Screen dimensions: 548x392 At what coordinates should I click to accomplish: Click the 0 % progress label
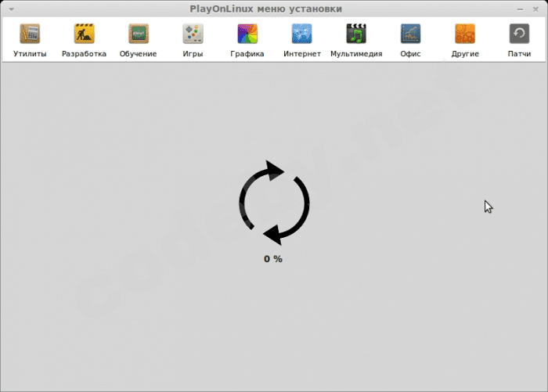tap(273, 259)
